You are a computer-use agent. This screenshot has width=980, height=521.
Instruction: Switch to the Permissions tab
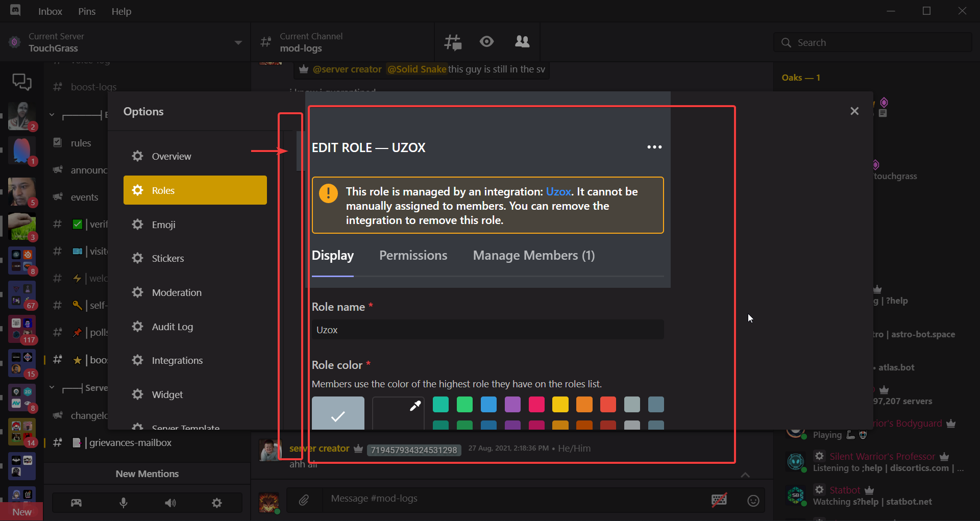pyautogui.click(x=413, y=255)
